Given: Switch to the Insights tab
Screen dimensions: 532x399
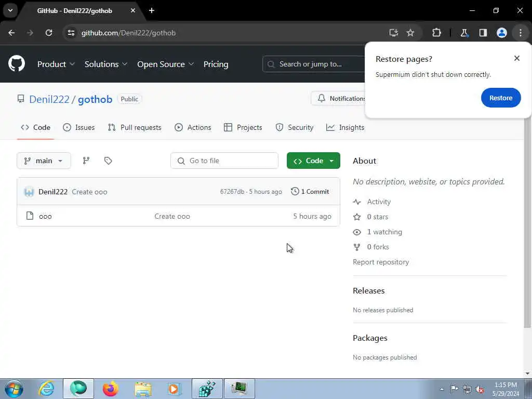Looking at the screenshot, I should click(x=345, y=128).
